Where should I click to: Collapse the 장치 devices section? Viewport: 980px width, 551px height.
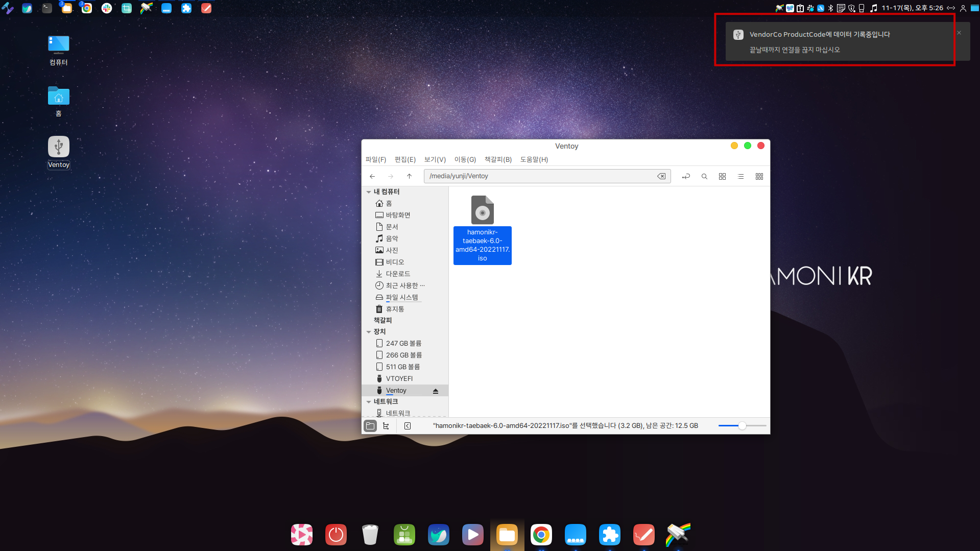coord(369,332)
